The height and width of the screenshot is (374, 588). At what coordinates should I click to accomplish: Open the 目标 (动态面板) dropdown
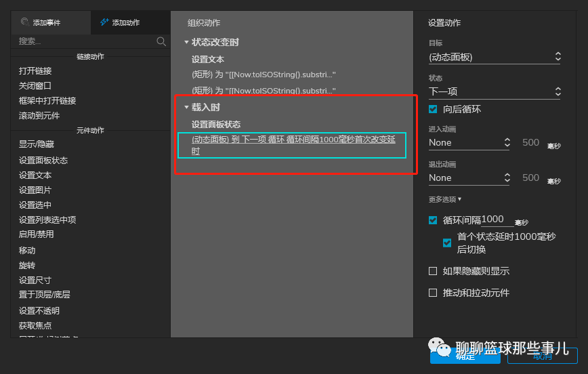[495, 57]
